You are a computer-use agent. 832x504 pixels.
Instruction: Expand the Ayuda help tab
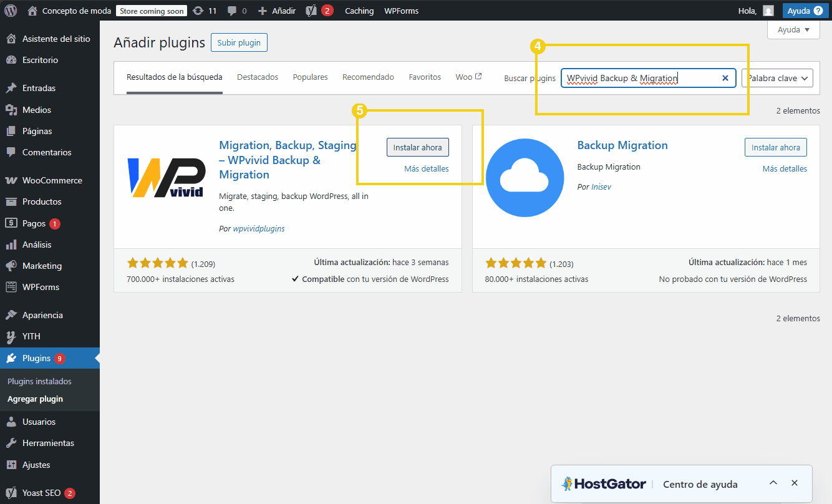point(793,29)
